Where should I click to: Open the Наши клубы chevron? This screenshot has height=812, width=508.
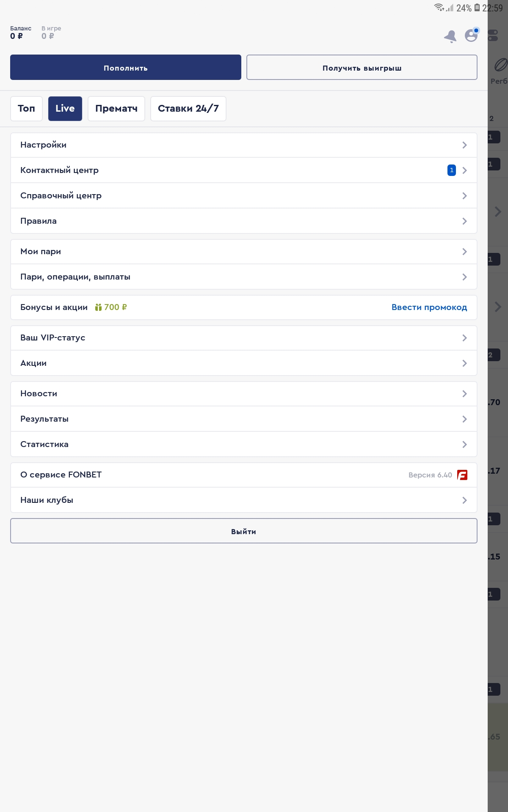click(464, 500)
